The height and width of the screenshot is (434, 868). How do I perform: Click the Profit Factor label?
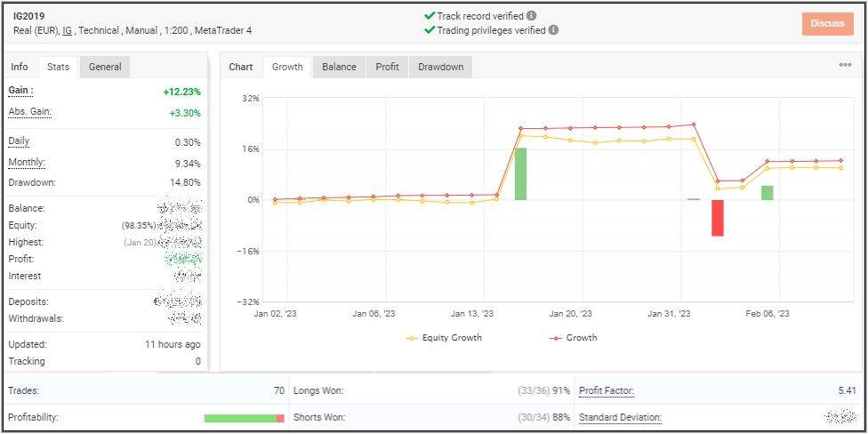coord(606,391)
